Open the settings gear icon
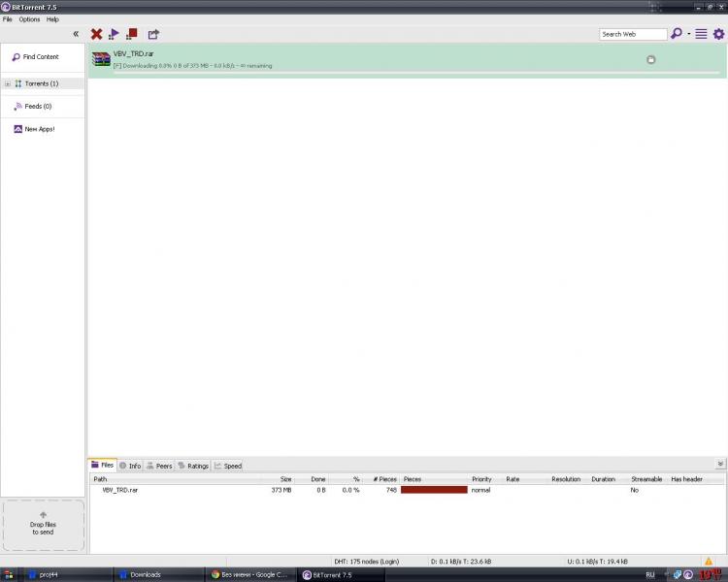 pos(718,34)
